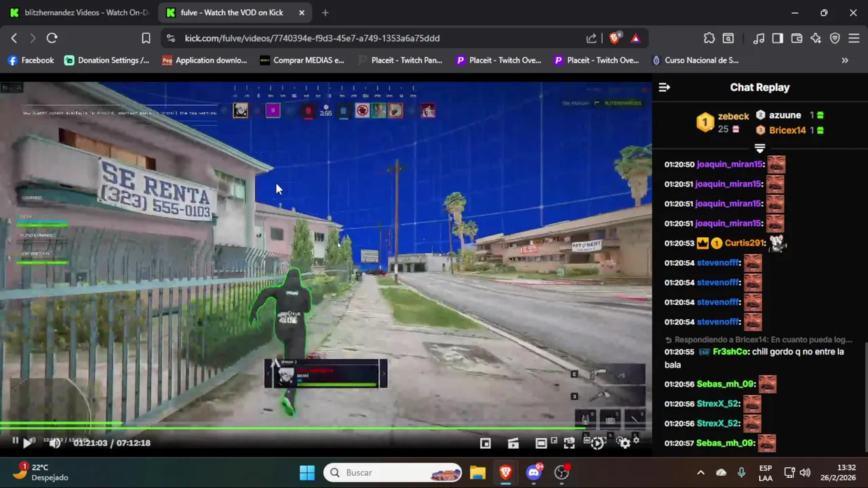Open a new browser tab

tap(325, 13)
